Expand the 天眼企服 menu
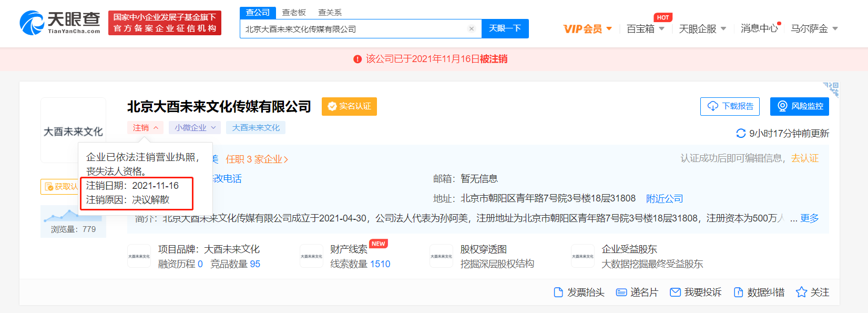868x313 pixels. tap(702, 29)
